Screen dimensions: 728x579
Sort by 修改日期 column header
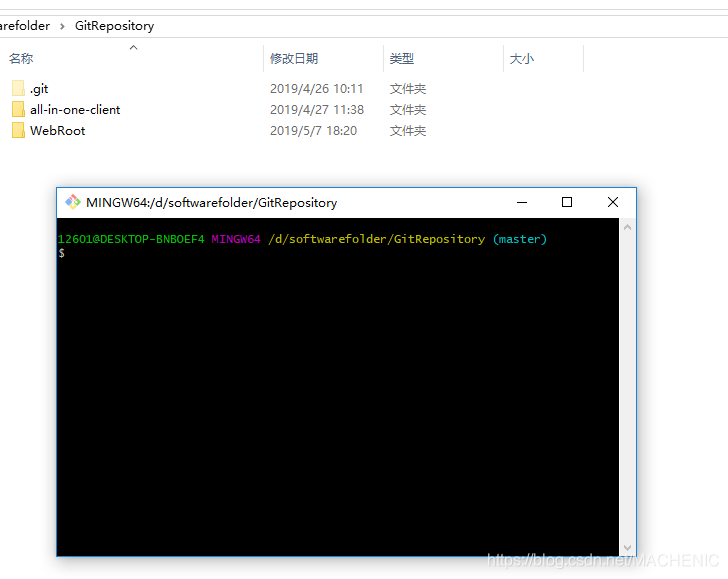(x=294, y=59)
